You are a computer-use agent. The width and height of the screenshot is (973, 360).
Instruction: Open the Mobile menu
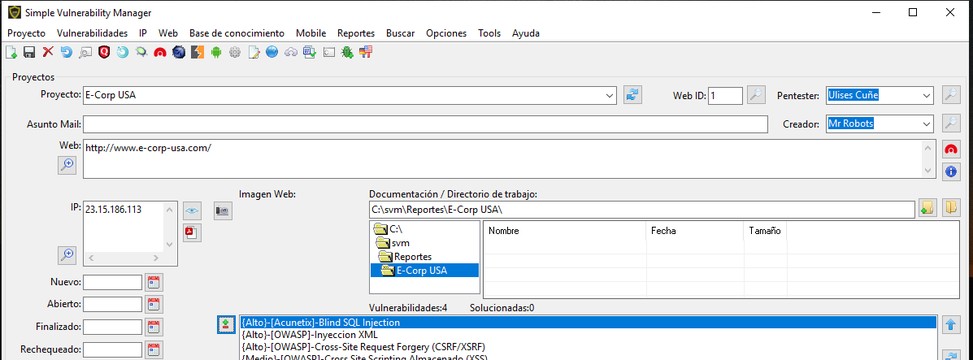point(311,34)
